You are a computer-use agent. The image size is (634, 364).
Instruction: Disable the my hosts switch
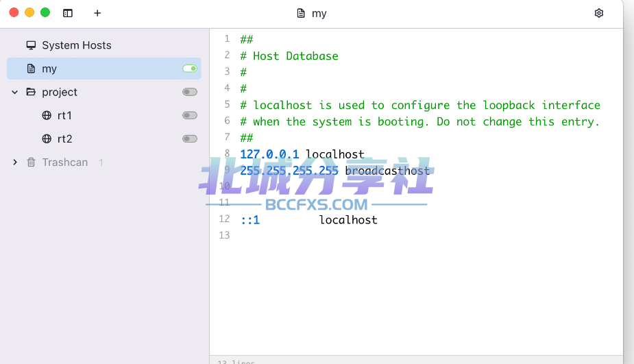(x=190, y=69)
